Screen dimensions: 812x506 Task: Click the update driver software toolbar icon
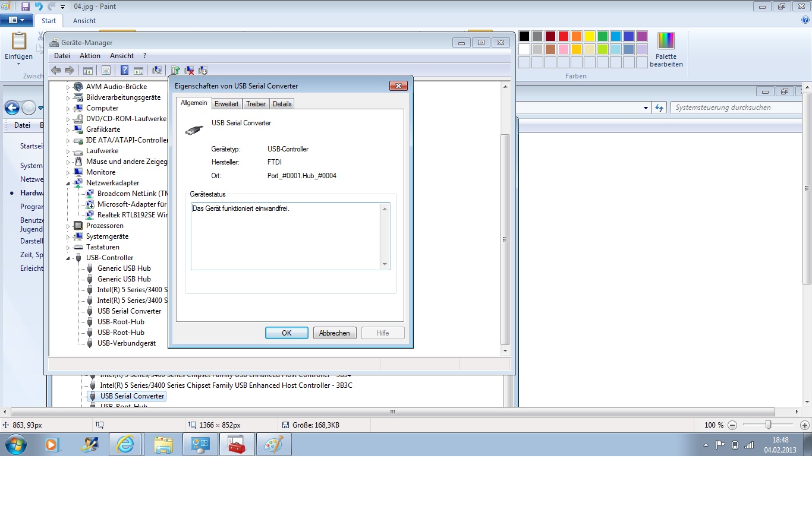[x=176, y=70]
